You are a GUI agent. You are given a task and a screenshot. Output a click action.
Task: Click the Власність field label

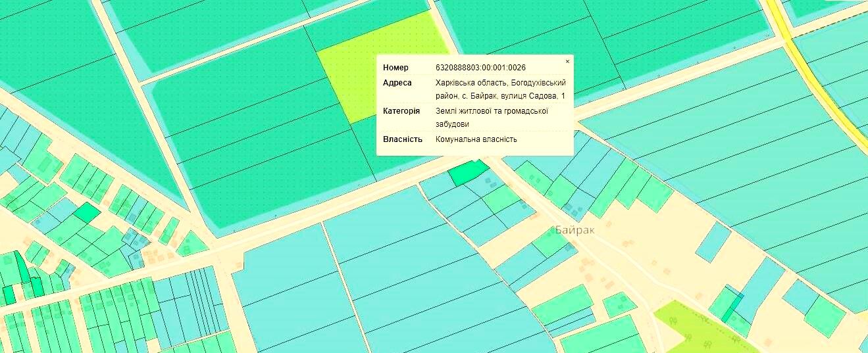[402, 139]
